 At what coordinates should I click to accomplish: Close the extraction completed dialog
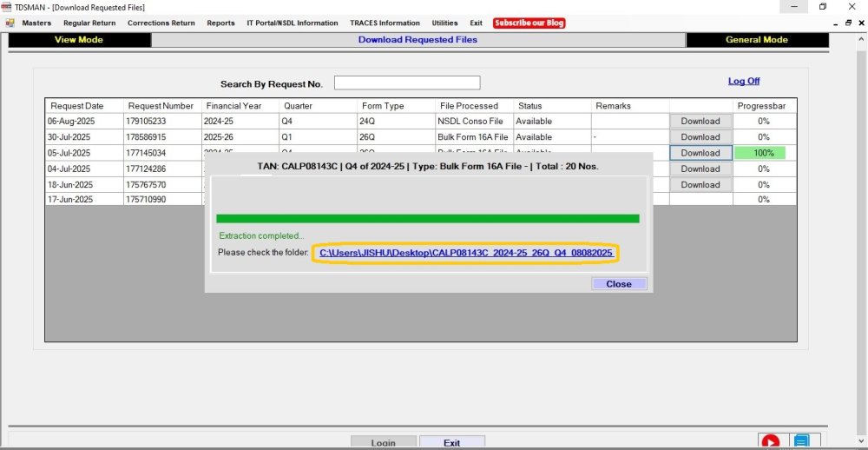[x=619, y=284]
